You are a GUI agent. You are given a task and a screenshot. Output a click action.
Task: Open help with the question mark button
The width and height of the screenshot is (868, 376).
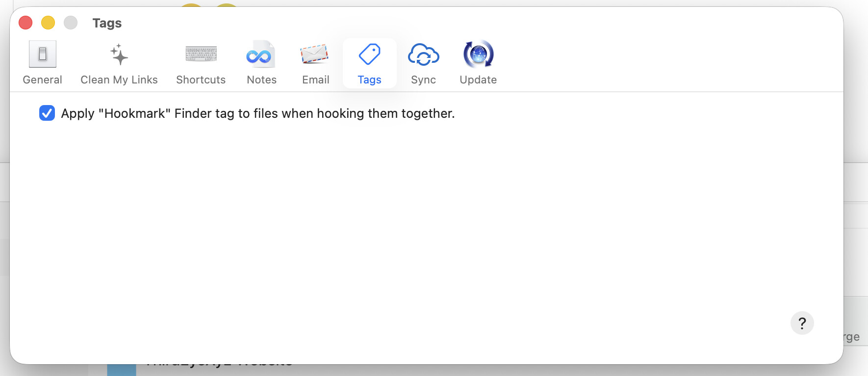point(802,323)
